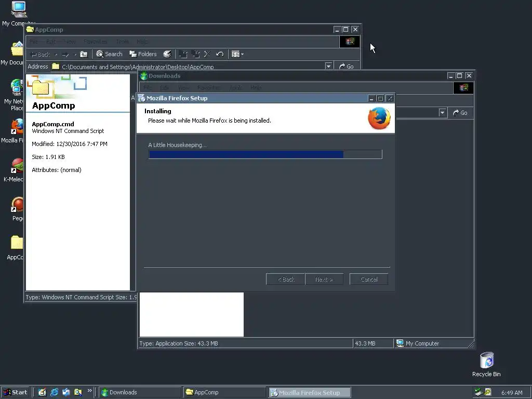Open Tools menu in AppComp window
The width and height of the screenshot is (532, 399).
(x=122, y=42)
